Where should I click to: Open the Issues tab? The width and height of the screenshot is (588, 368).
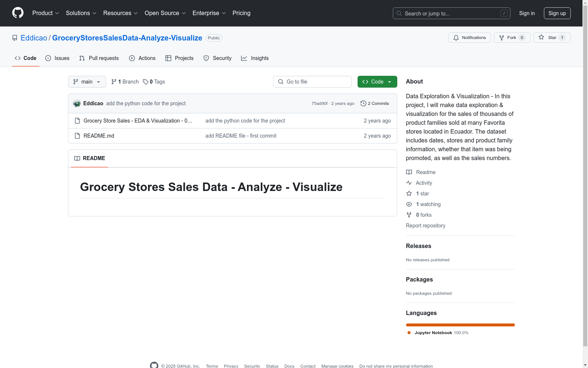57,58
